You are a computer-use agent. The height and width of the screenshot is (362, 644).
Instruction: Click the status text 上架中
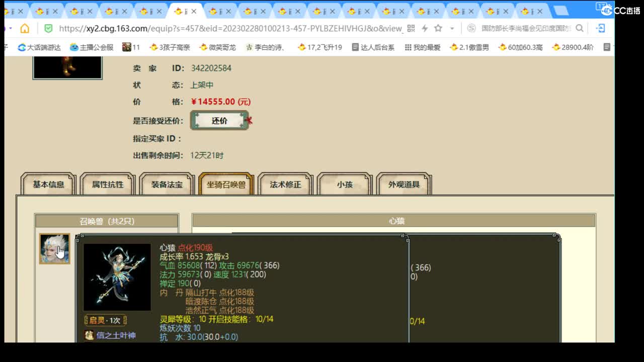pyautogui.click(x=202, y=85)
